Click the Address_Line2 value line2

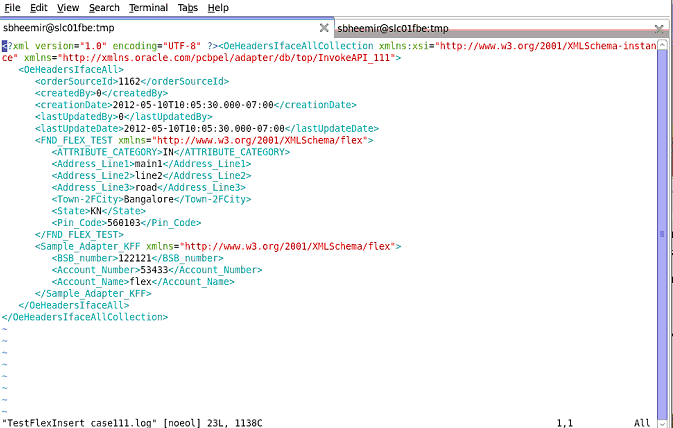point(149,176)
